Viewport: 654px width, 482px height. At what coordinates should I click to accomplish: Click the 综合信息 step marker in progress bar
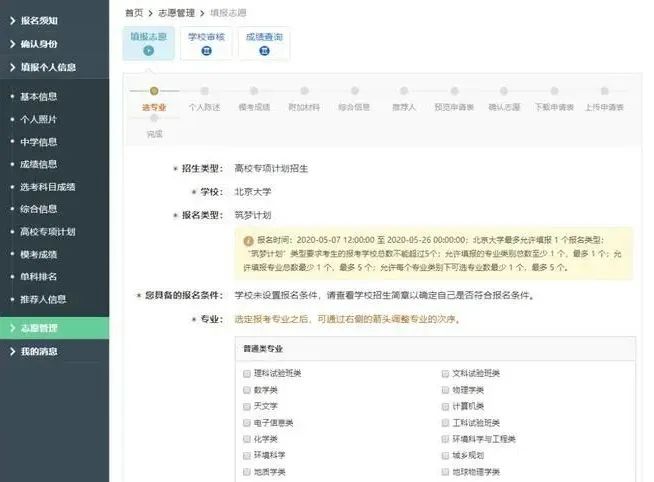tap(355, 91)
